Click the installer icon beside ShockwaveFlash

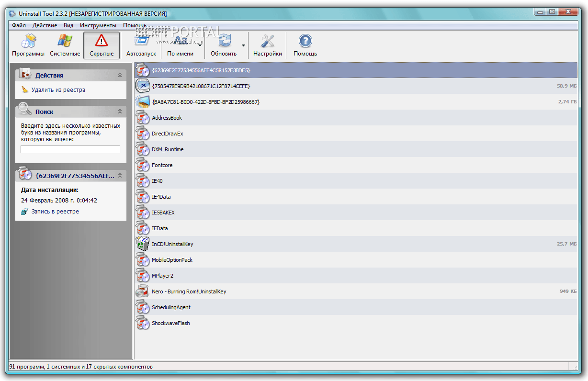143,323
